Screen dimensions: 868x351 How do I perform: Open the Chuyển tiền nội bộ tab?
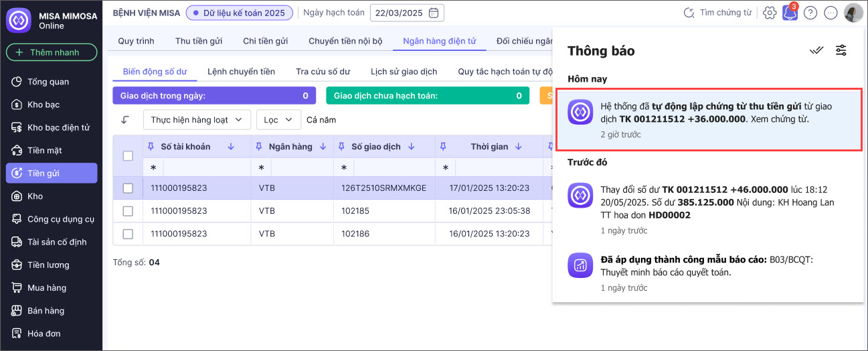345,41
